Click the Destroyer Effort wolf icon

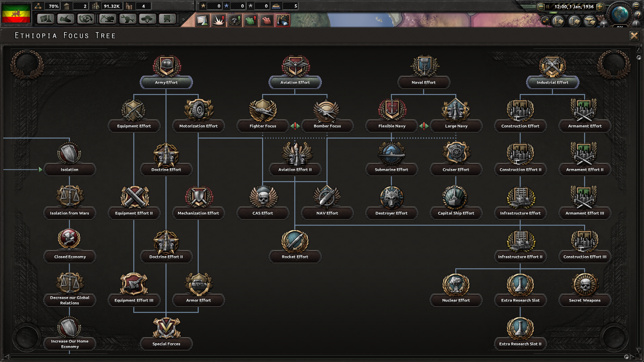pyautogui.click(x=391, y=197)
